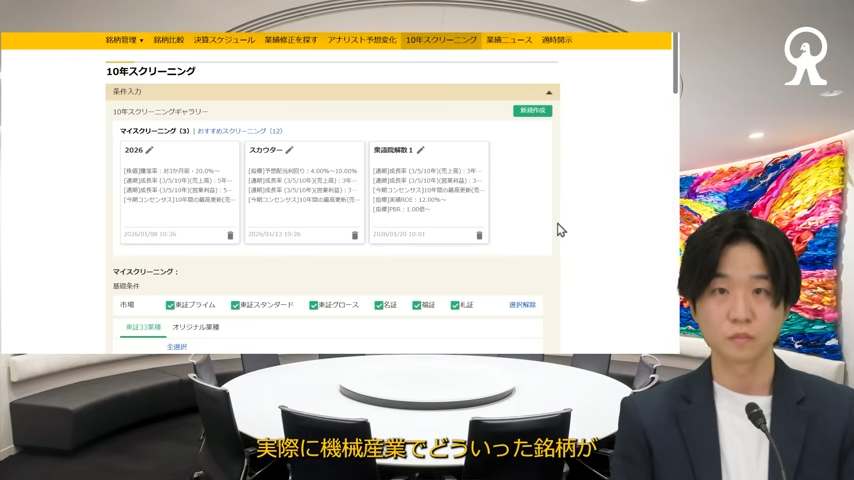Open the 銘柄管理 dropdown menu
Viewport: 854px width, 480px height.
point(124,40)
